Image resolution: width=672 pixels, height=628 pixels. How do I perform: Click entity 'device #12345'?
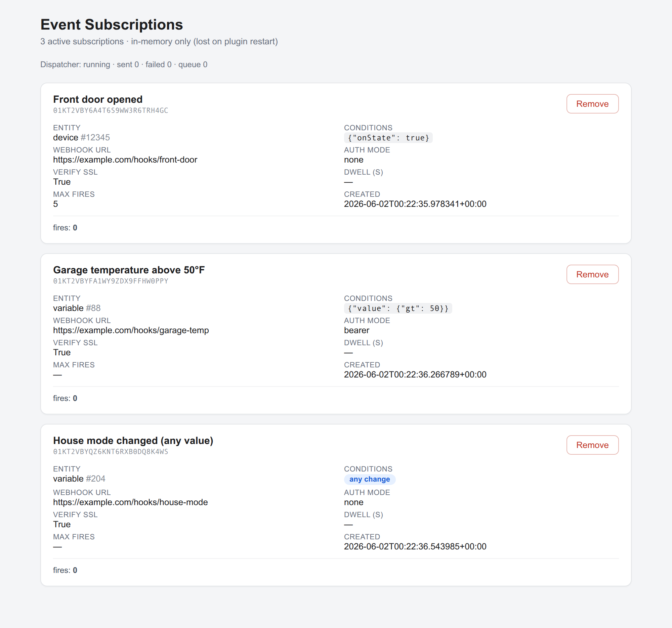(x=81, y=137)
